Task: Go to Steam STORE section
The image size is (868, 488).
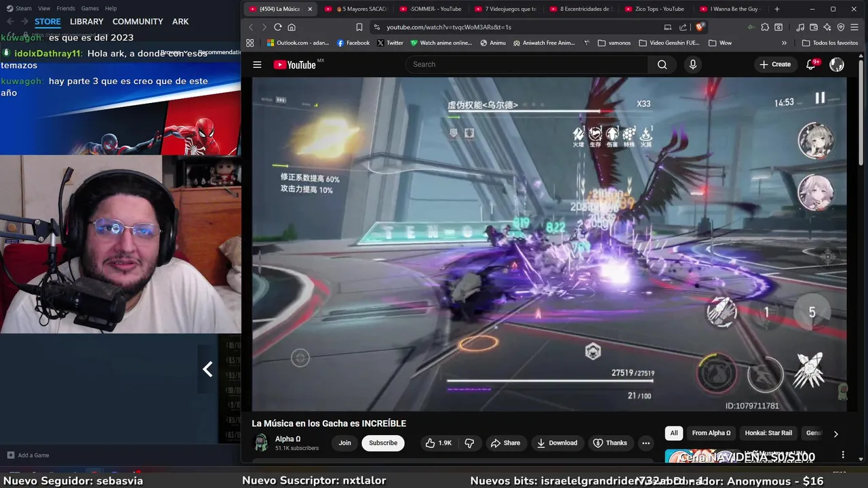Action: click(47, 22)
